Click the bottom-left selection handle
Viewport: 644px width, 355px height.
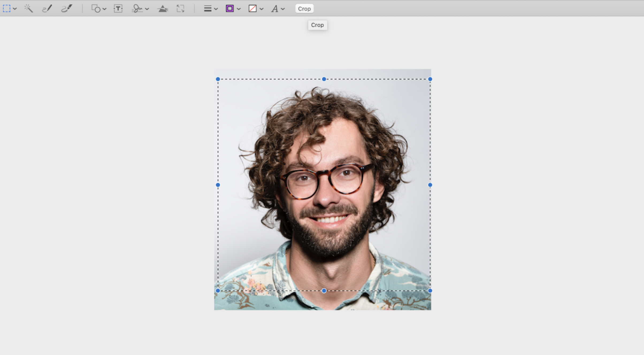(x=218, y=291)
